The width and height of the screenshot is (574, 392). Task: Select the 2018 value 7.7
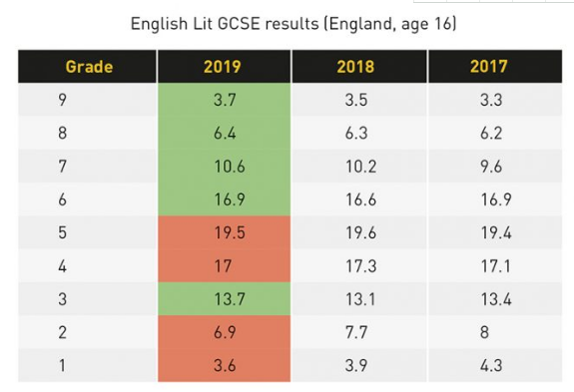click(356, 332)
